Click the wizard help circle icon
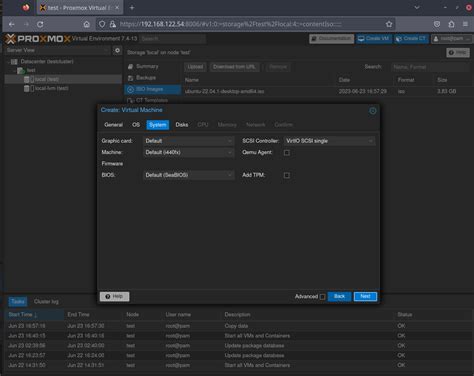The width and height of the screenshot is (474, 376). pos(373,111)
